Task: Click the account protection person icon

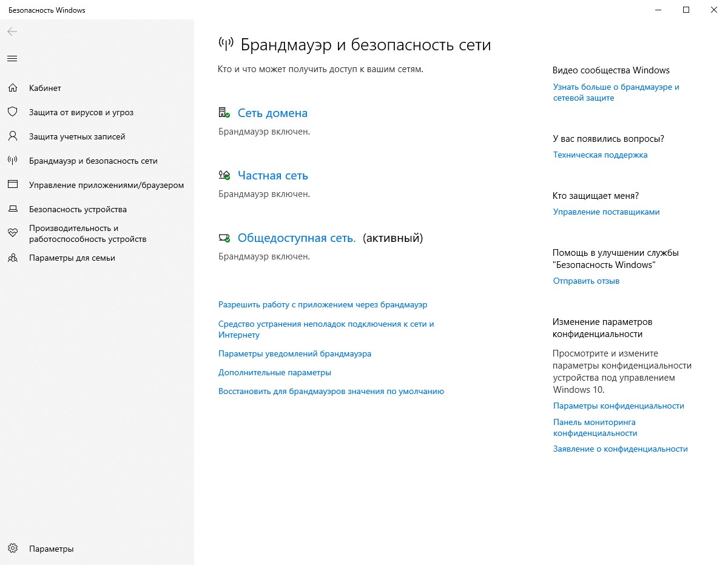Action: 12,136
